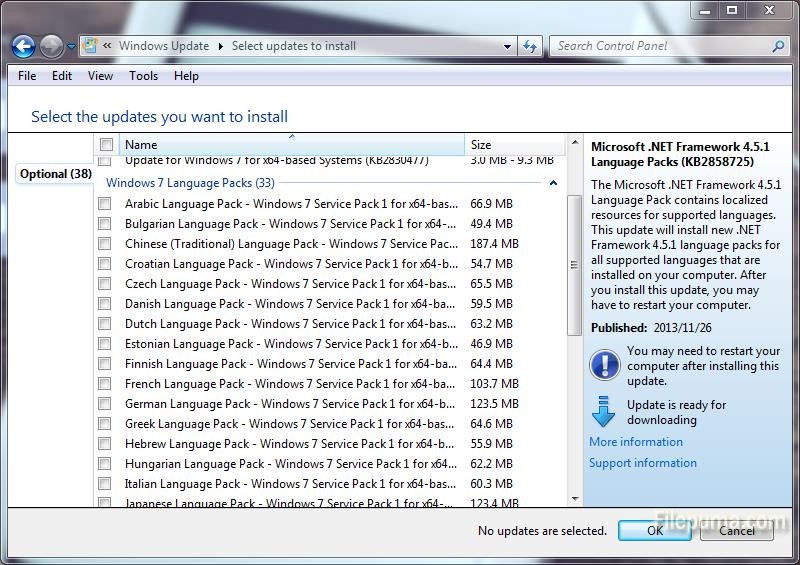Check the Chinese (Traditional) Language Pack checkbox

click(105, 243)
